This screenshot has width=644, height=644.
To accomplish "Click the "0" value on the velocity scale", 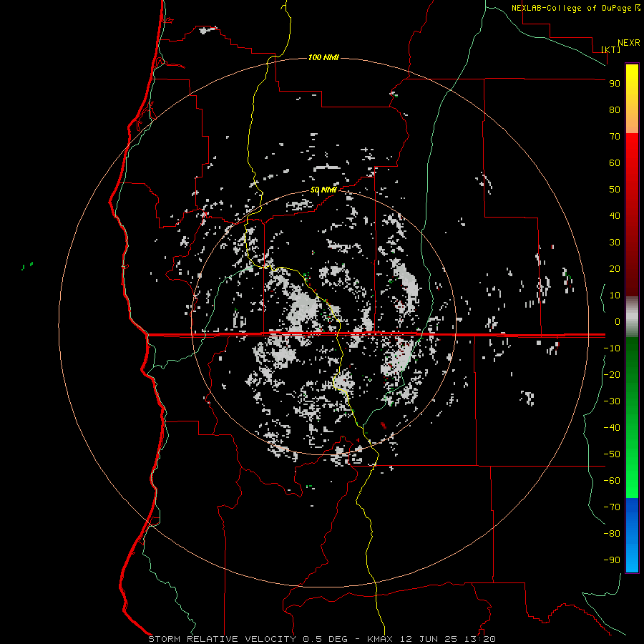I will pos(618,322).
